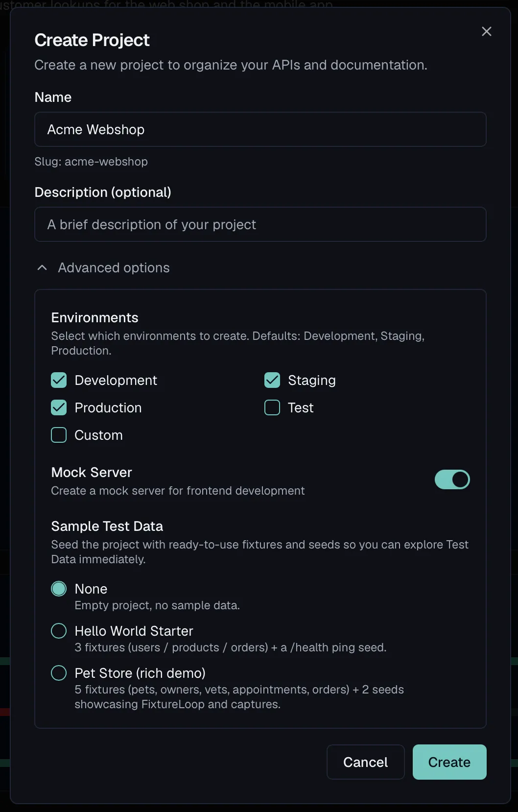518x812 pixels.
Task: Click the Staging label text
Action: [312, 380]
